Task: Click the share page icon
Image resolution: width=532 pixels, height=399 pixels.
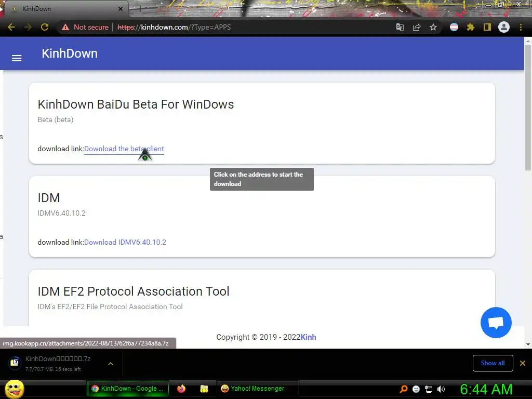Action: coord(417,27)
